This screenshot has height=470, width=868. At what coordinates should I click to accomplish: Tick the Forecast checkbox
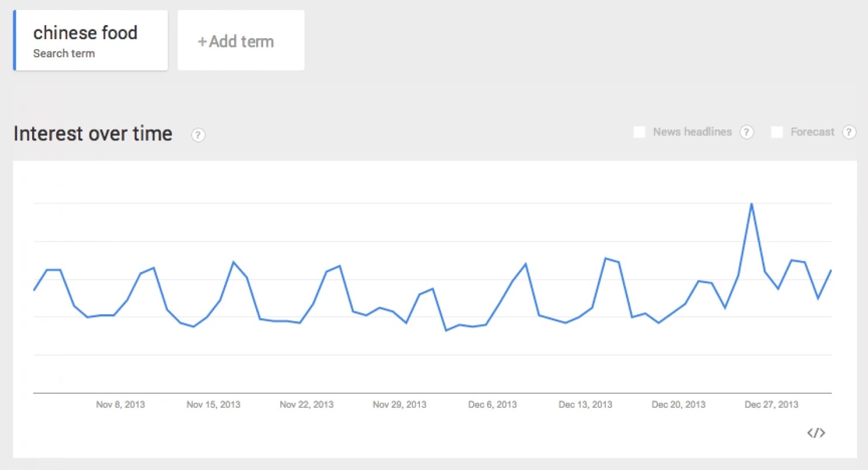[x=777, y=132]
